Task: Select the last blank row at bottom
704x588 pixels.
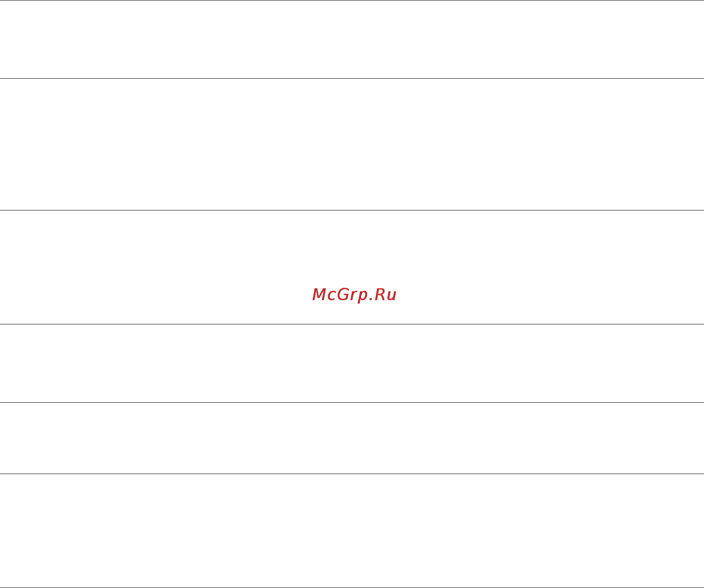Action: tap(352, 531)
